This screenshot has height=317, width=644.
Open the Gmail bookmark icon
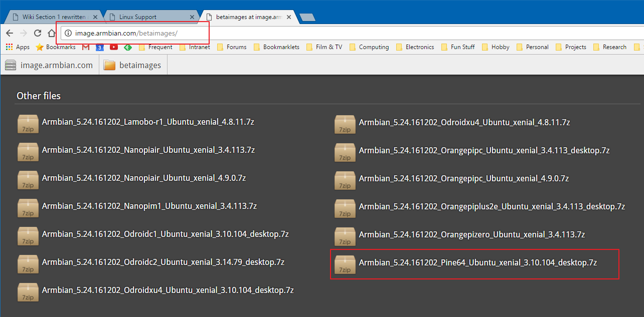[x=86, y=47]
